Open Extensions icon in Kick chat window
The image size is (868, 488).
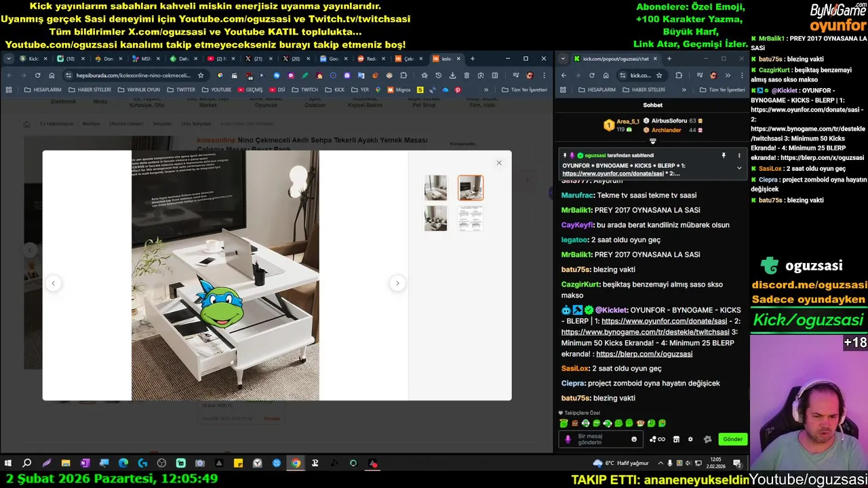point(679,75)
